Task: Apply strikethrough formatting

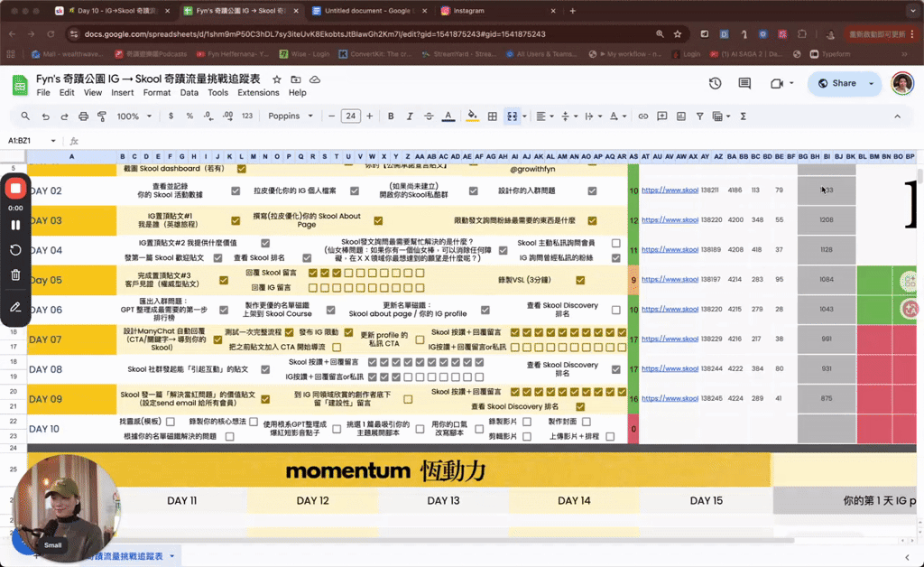Action: tap(429, 116)
